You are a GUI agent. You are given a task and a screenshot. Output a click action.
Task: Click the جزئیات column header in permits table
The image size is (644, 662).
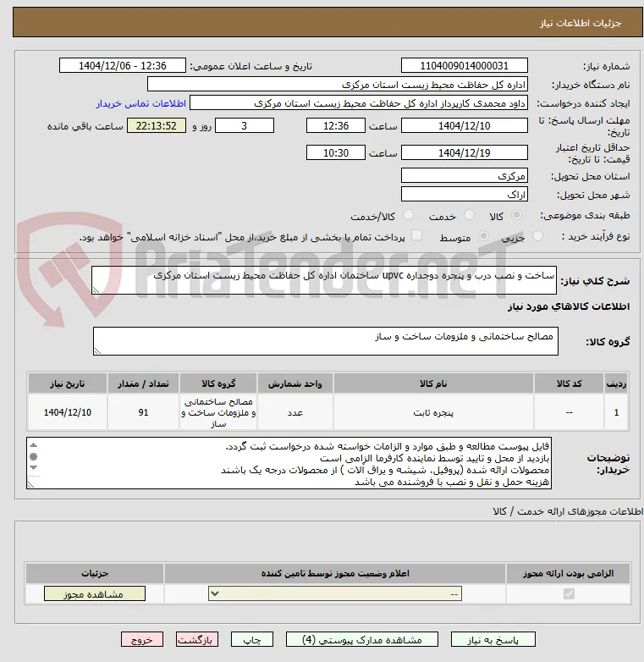point(95,573)
